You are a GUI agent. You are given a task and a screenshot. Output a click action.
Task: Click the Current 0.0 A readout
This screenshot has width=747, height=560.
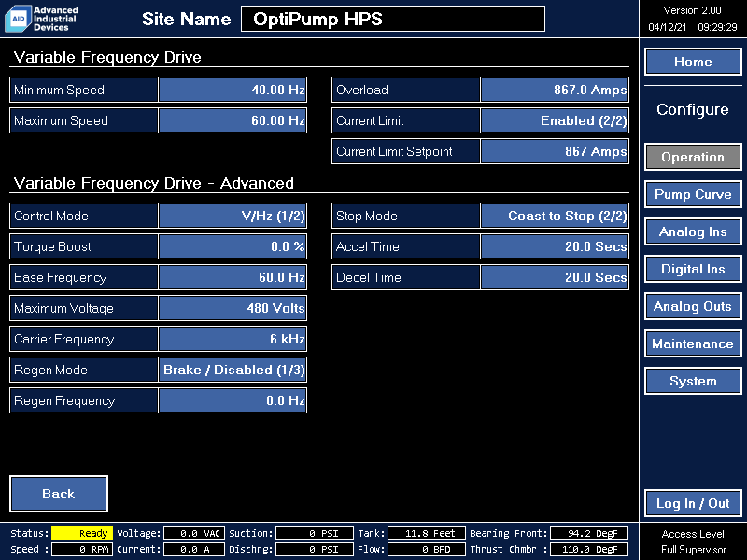tap(194, 549)
